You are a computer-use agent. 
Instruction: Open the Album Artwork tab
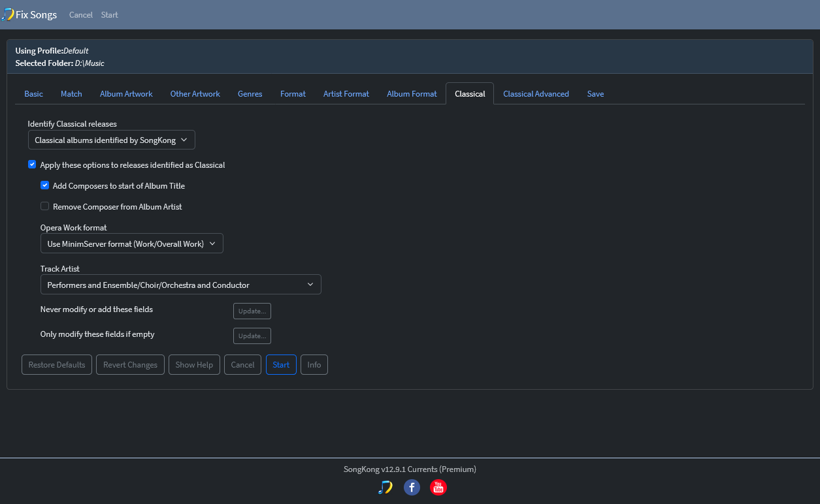pos(126,94)
